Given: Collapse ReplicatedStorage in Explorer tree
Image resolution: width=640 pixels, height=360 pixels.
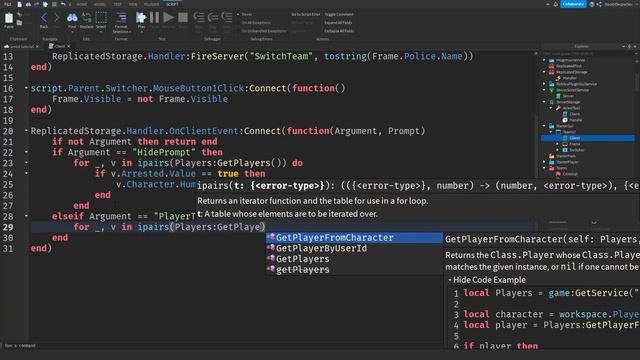Looking at the screenshot, I should tap(544, 72).
